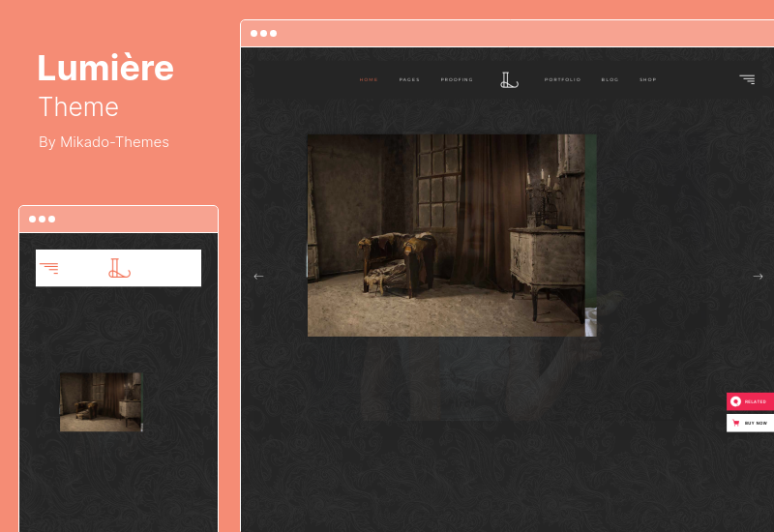Open the HOME menu item
Viewport: 774px width, 532px height.
pos(369,79)
